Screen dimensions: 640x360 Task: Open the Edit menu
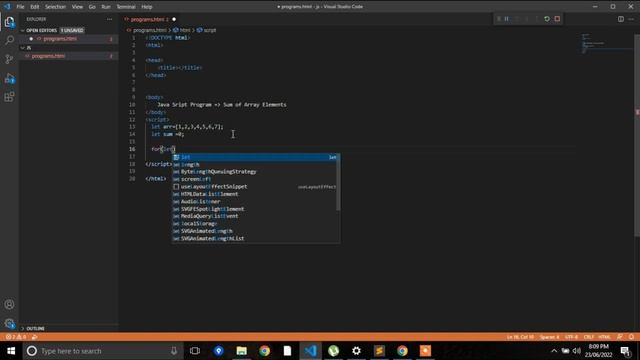35,7
